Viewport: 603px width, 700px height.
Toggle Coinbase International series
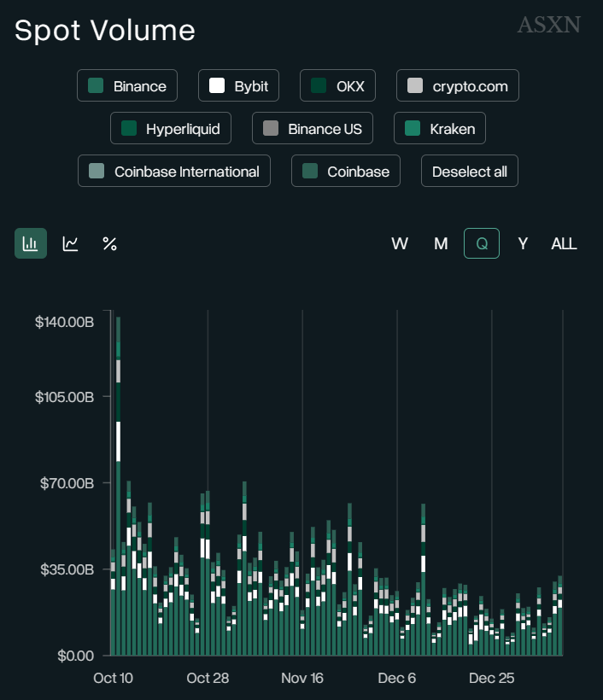[174, 171]
